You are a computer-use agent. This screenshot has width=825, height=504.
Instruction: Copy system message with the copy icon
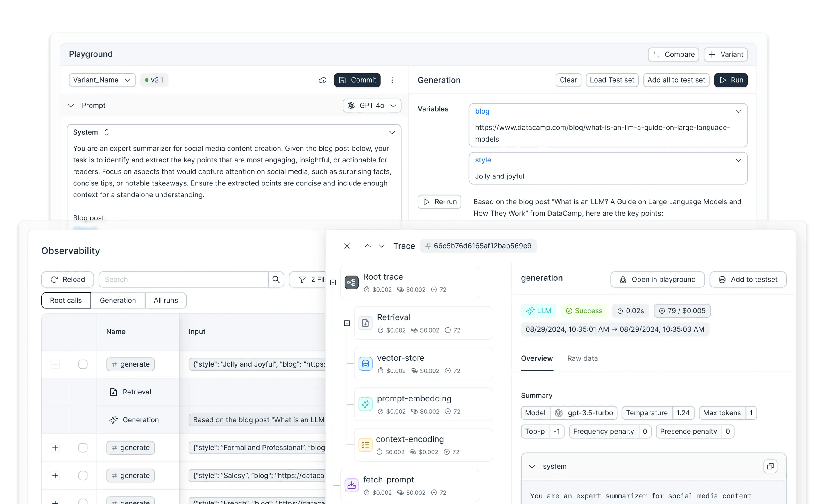tap(770, 466)
